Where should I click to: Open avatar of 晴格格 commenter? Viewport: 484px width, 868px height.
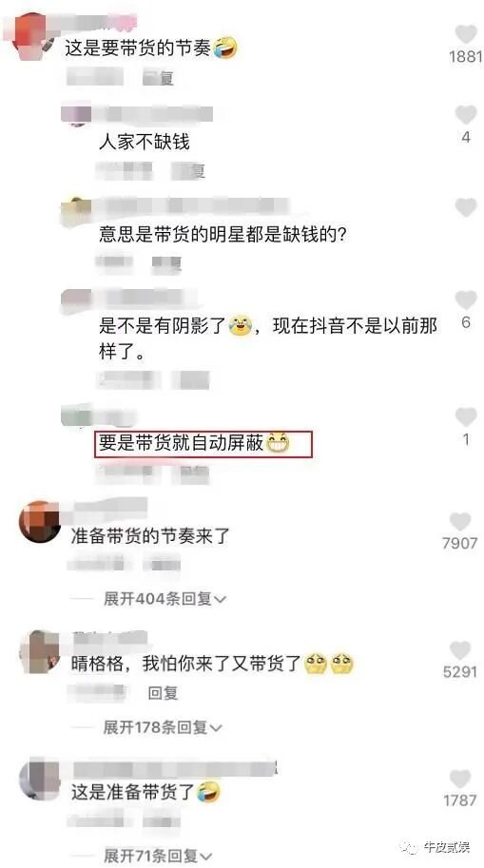tap(39, 651)
